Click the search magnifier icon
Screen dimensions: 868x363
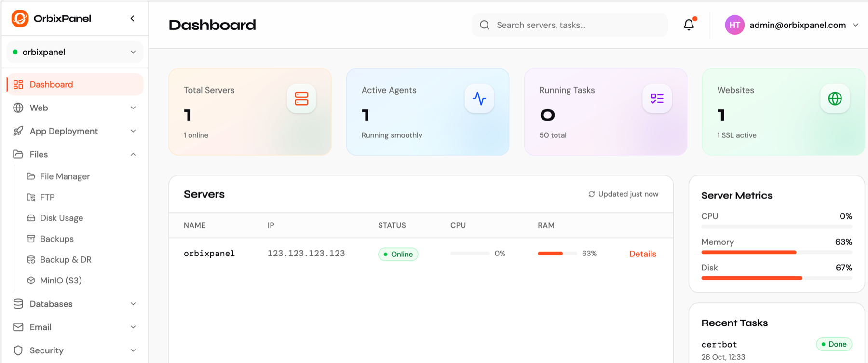[485, 25]
